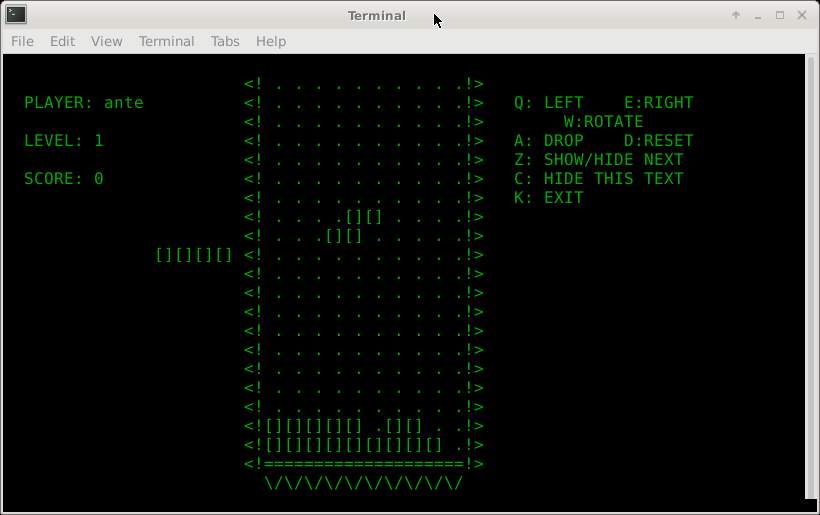Click the 'PLAYER: ante' text
This screenshot has height=515, width=820.
(84, 102)
